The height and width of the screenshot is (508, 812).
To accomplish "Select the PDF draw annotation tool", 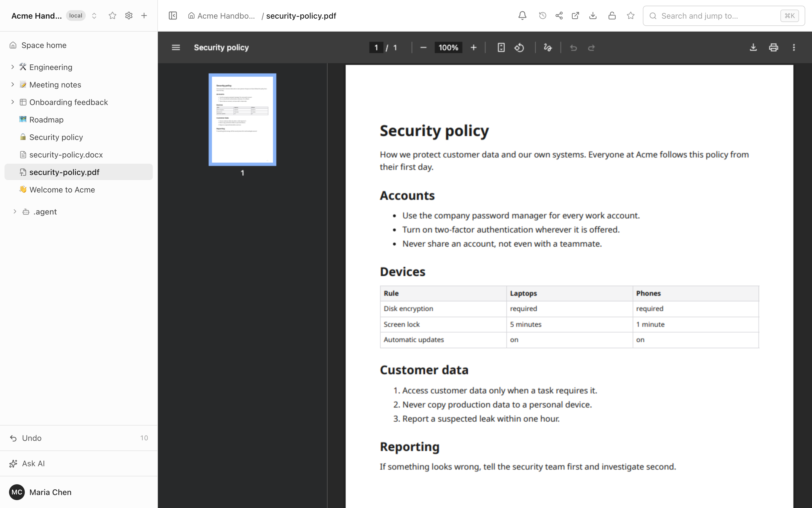I will [x=548, y=48].
